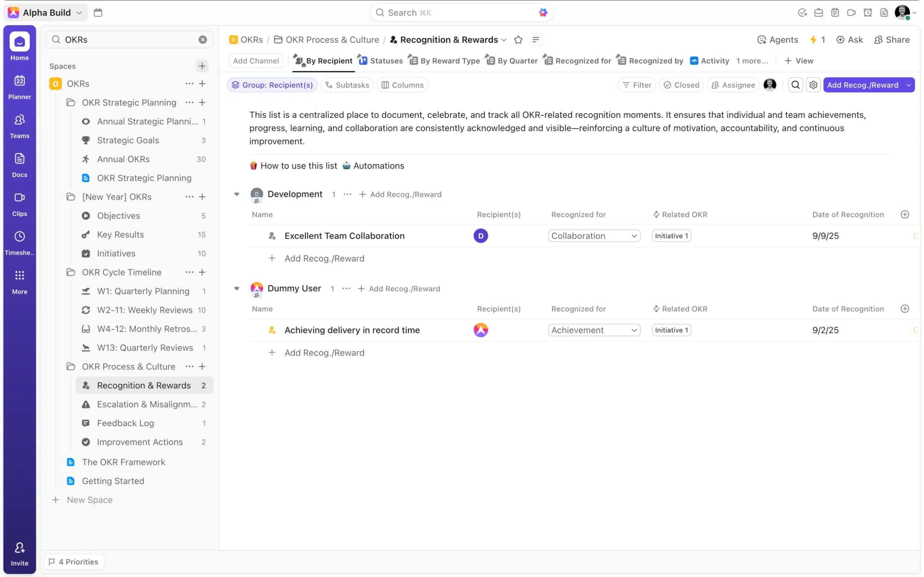Open the Add Recog./Reward button dropdown arrow
The image size is (924, 577).
point(909,85)
